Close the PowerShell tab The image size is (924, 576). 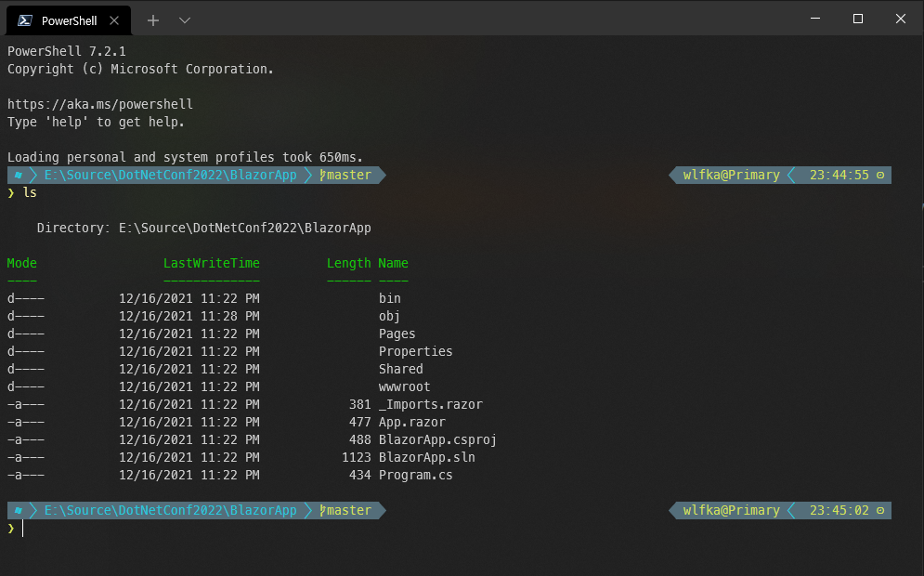click(x=114, y=20)
